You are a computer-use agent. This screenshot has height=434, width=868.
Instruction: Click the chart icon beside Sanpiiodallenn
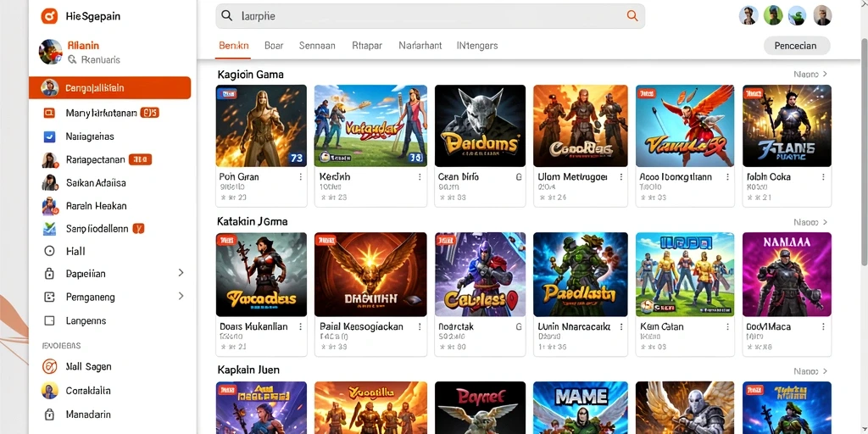tap(49, 228)
